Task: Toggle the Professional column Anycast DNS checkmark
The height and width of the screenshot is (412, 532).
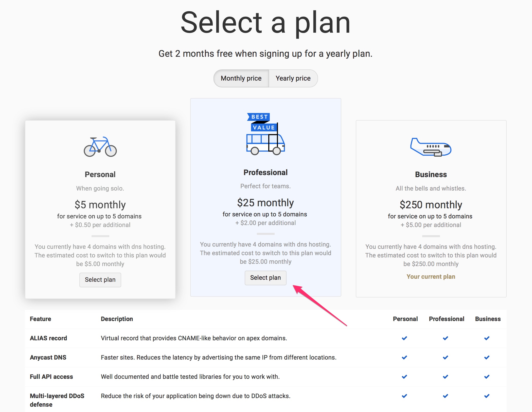Action: 446,357
